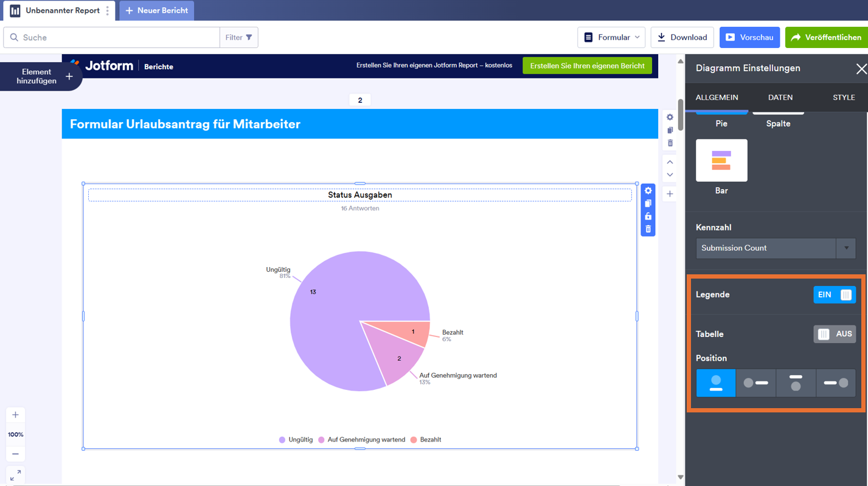The image size is (868, 486).
Task: Focus the Suche search field
Action: click(x=112, y=38)
